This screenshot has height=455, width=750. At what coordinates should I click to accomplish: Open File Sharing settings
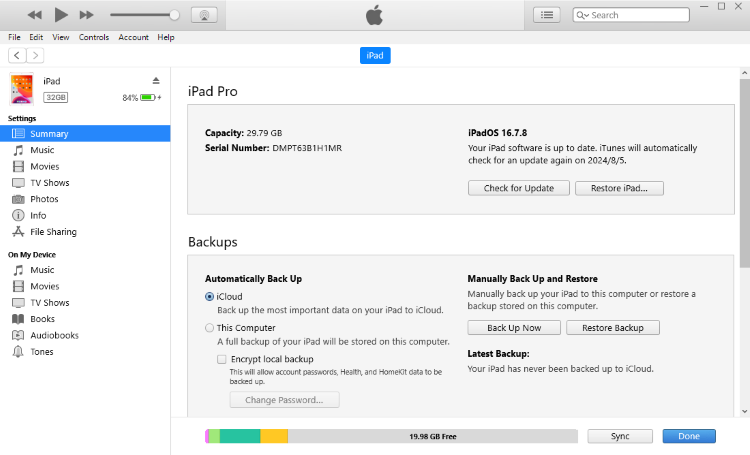(x=53, y=232)
